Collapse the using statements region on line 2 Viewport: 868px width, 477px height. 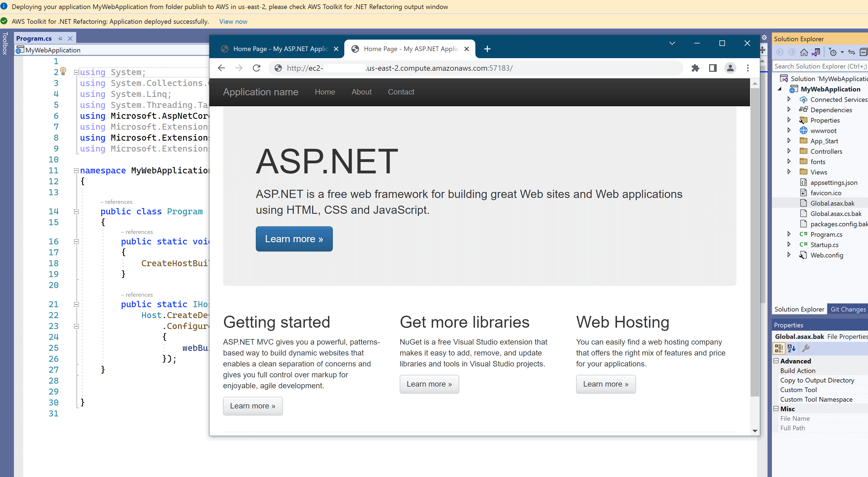pos(76,72)
